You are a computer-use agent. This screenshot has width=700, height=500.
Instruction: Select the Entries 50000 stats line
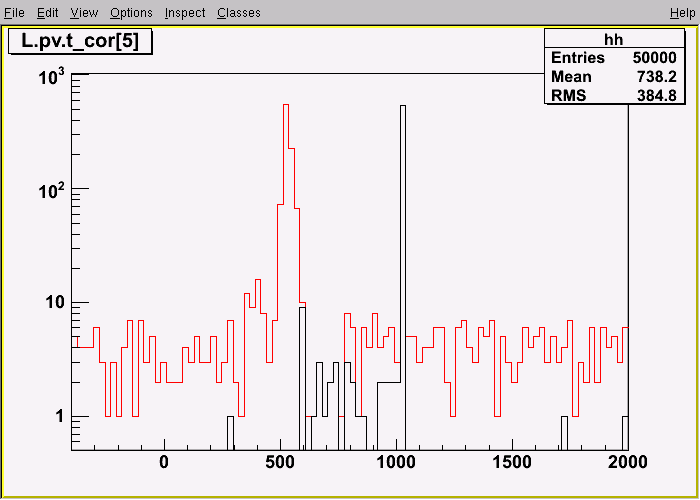tap(614, 58)
